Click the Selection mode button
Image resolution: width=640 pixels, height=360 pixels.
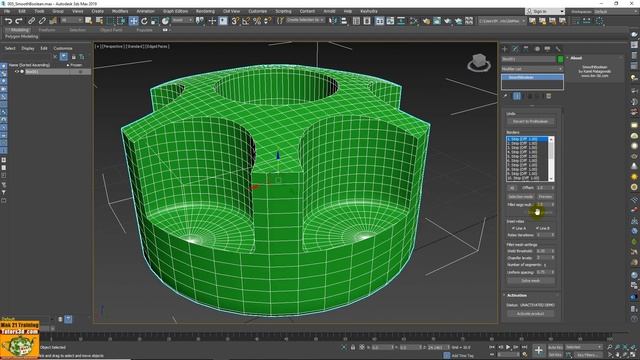[521, 197]
